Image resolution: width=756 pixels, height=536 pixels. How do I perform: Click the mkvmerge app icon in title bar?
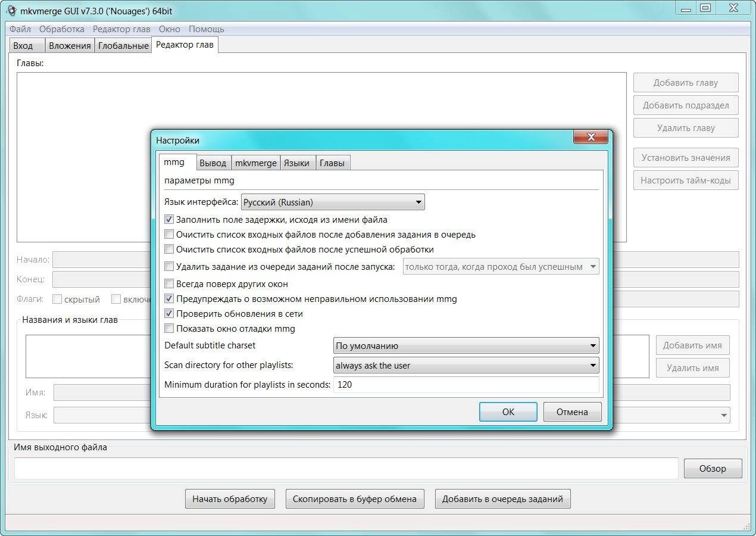(x=10, y=11)
